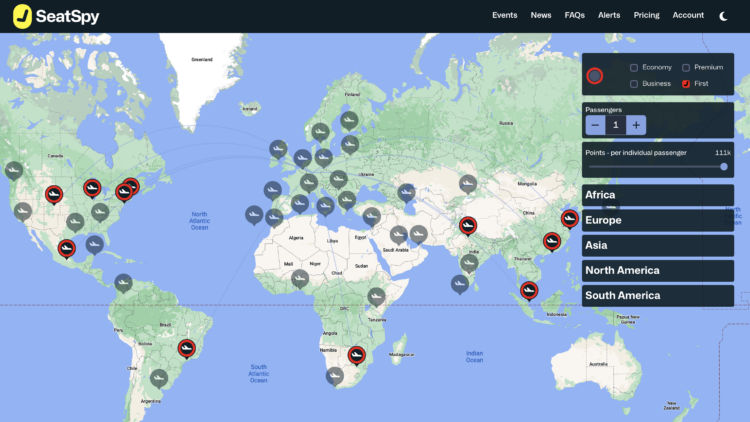Click the red airport pin in South Africa
Image resolution: width=750 pixels, height=422 pixels.
tap(356, 354)
